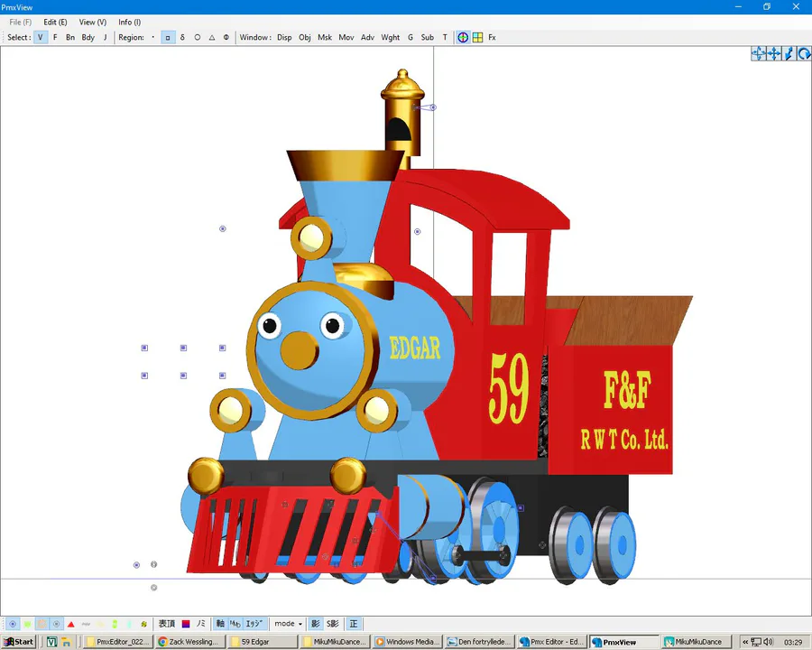Toggle vertex display circle icon
The height and width of the screenshot is (650, 812).
tap(13, 624)
